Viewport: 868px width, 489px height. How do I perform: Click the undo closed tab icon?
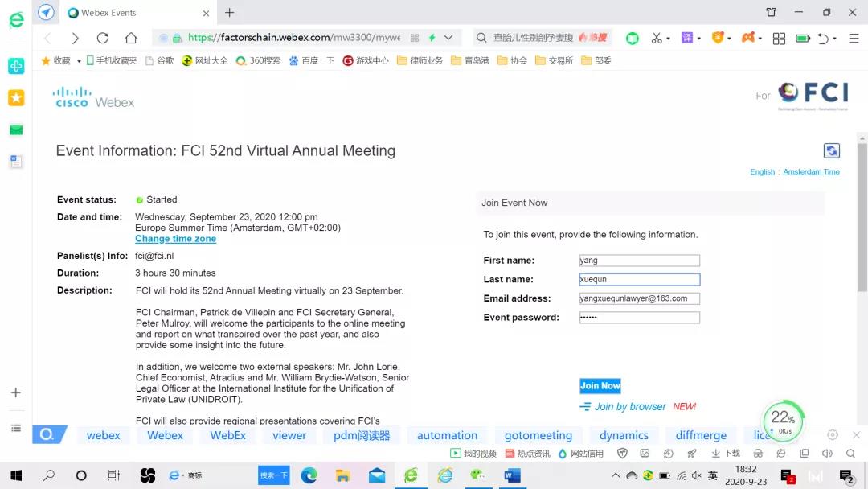coord(823,39)
